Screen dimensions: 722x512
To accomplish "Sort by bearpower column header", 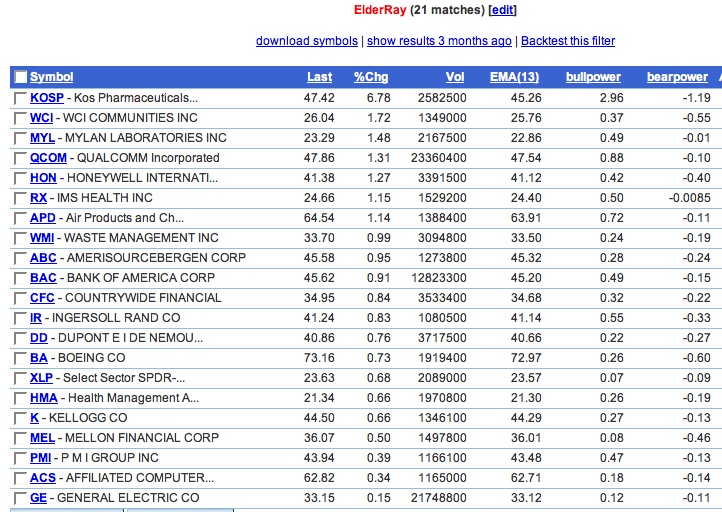I will pyautogui.click(x=677, y=77).
